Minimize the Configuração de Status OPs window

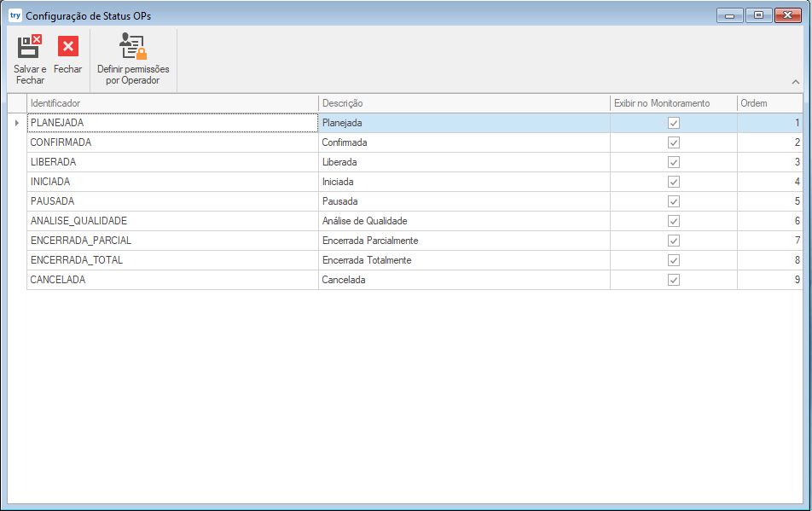(730, 15)
